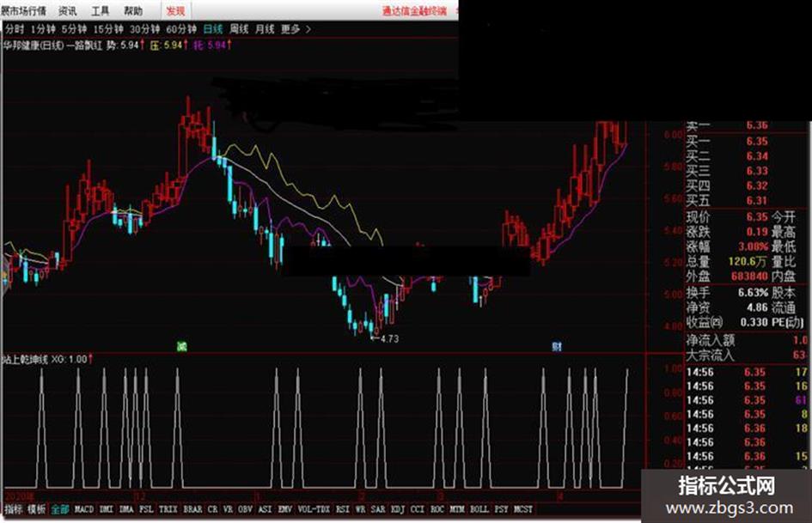The image size is (812, 523).
Task: Click the 通达信金融终端 title text
Action: pyautogui.click(x=415, y=11)
